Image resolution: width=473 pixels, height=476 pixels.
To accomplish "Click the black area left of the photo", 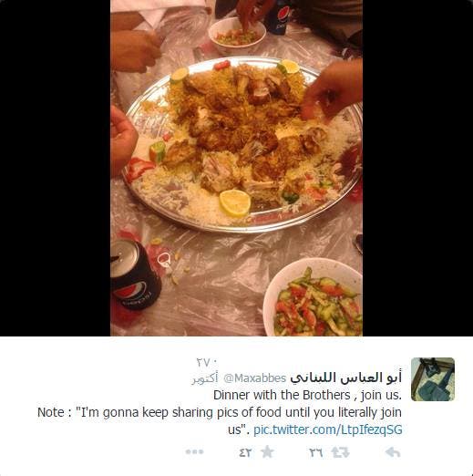I will [x=55, y=168].
